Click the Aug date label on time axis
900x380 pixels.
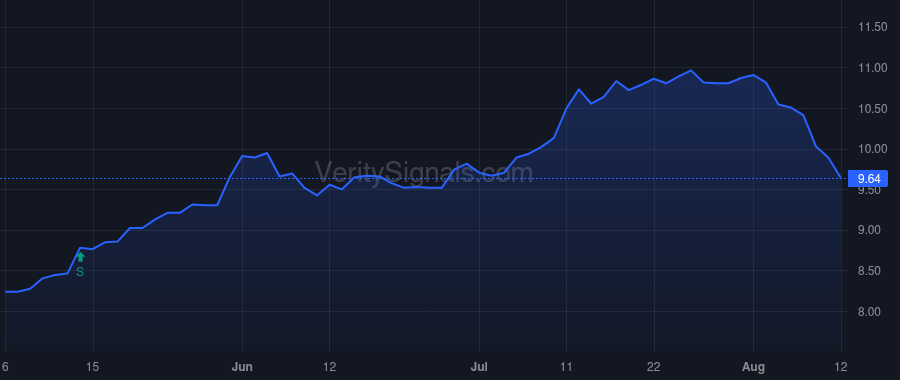tap(754, 367)
